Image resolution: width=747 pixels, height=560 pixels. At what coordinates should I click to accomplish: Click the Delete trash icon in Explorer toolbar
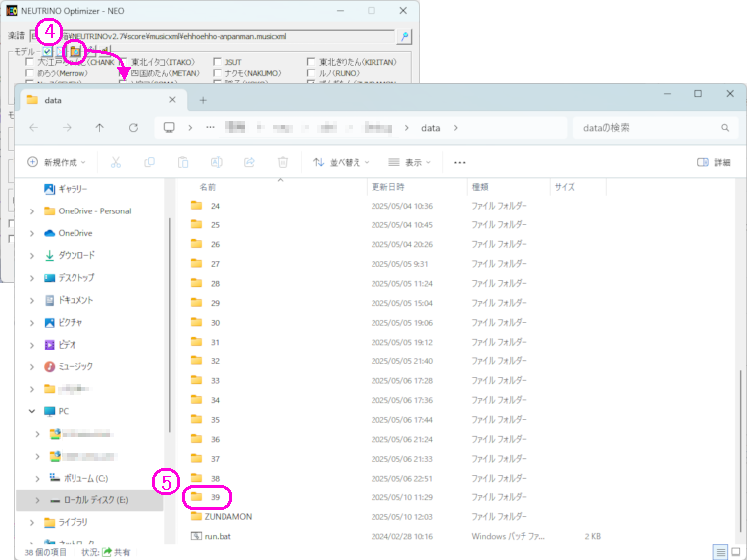click(282, 163)
